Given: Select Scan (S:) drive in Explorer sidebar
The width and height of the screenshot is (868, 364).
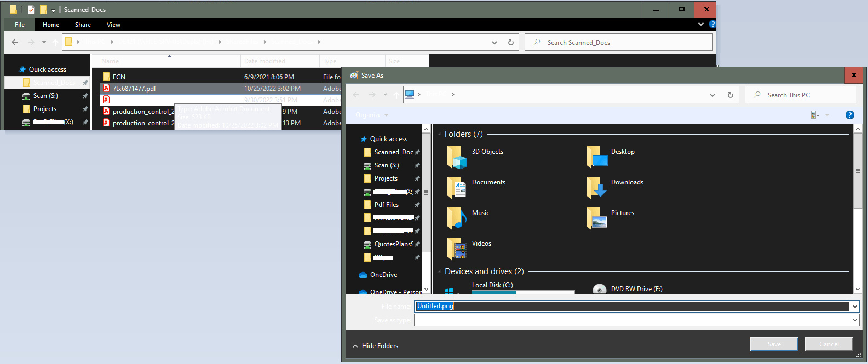Looking at the screenshot, I should pyautogui.click(x=45, y=96).
